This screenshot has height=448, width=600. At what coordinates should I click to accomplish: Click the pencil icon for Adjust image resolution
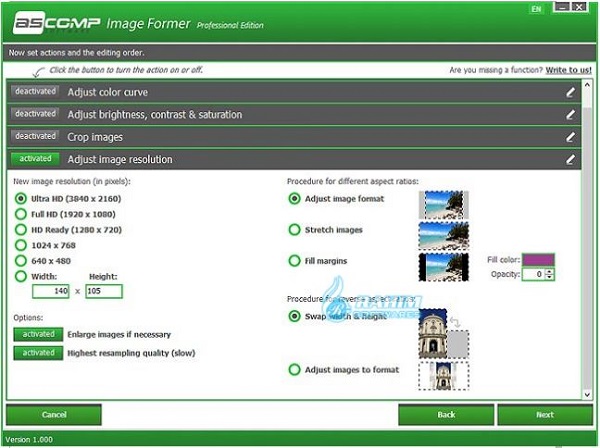tap(570, 159)
